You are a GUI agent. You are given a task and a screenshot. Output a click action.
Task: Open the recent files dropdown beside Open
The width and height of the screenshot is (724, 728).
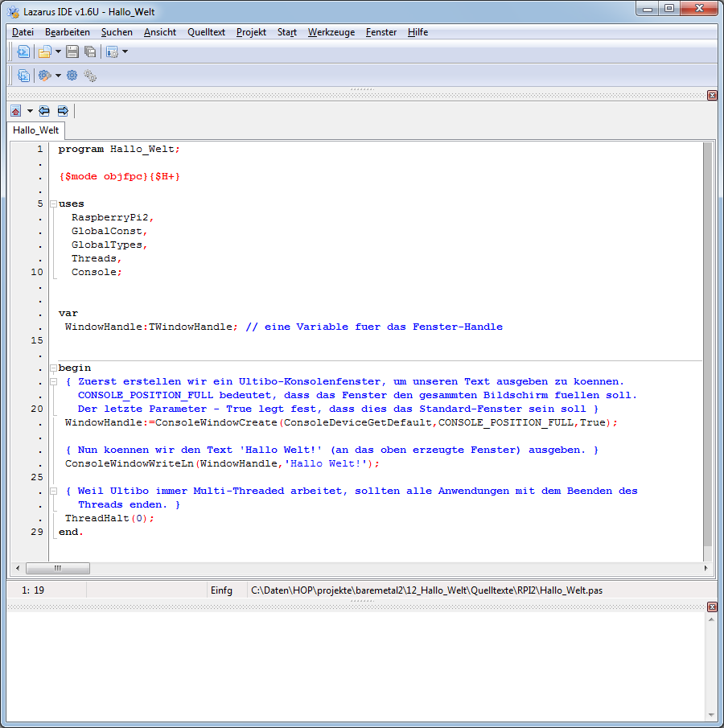pyautogui.click(x=58, y=51)
